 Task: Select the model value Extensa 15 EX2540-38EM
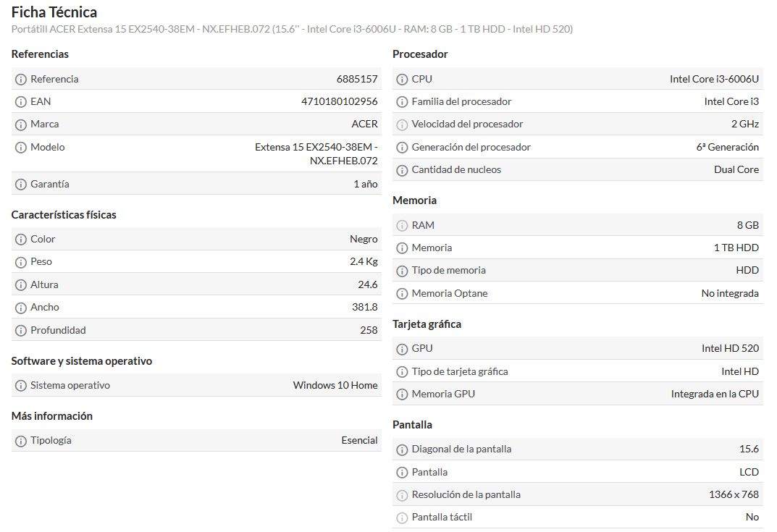(316, 153)
